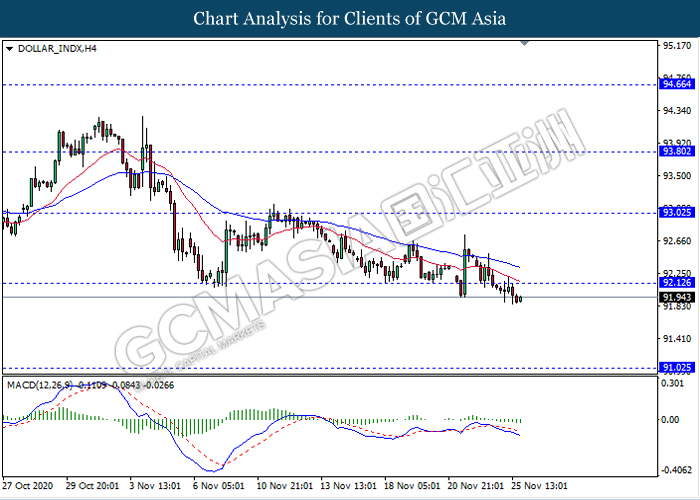Screen dimensions: 700x500
Task: Click the 20 Nov 21:01 time label
Action: tap(476, 485)
